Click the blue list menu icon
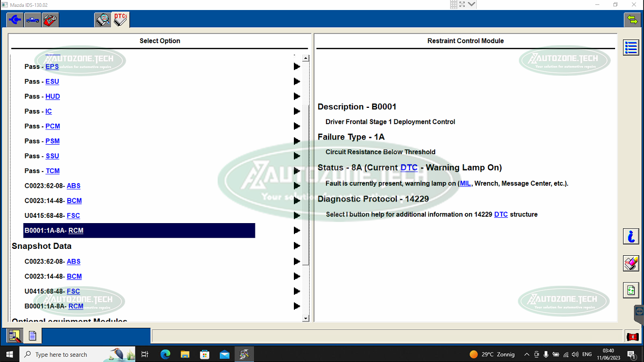The image size is (644, 362). 631,47
